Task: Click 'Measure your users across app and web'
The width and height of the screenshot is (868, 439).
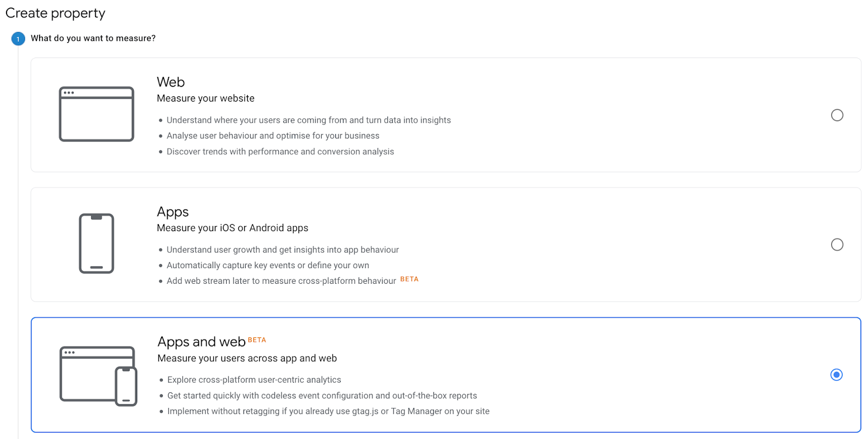Action: (247, 358)
